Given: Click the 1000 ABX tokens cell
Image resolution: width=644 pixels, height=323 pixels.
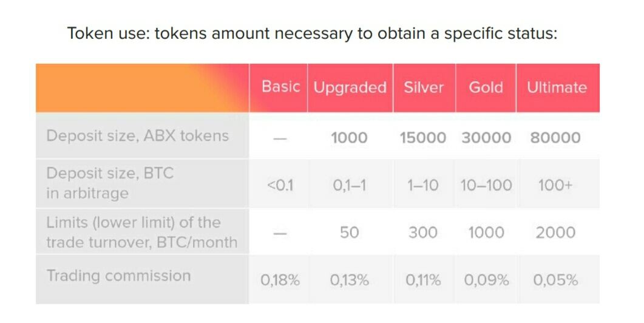Looking at the screenshot, I should pyautogui.click(x=349, y=138).
